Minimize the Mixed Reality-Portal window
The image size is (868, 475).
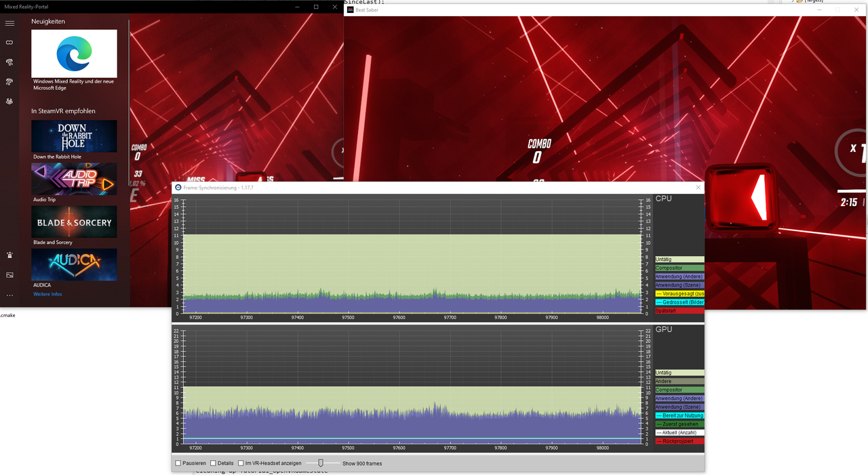297,7
